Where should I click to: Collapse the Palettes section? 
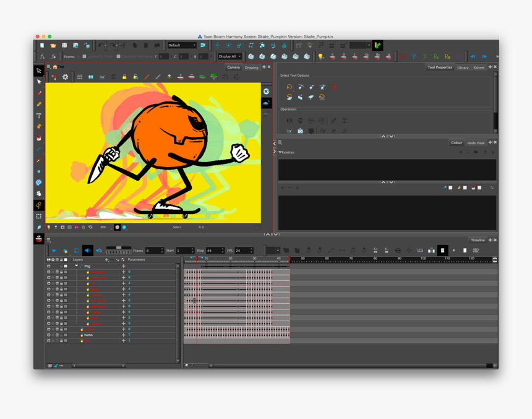click(280, 152)
